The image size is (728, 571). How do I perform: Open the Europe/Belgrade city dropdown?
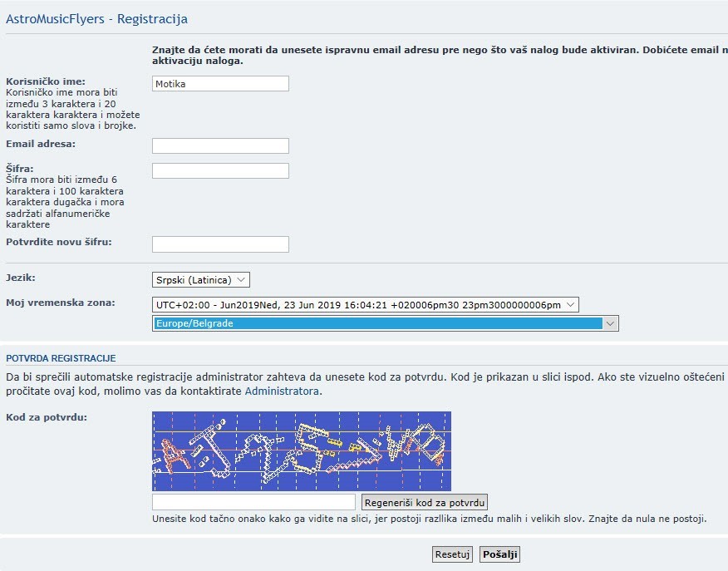(386, 323)
